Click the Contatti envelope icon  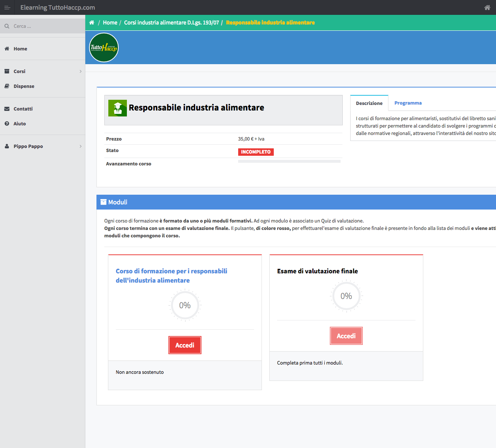tap(7, 109)
